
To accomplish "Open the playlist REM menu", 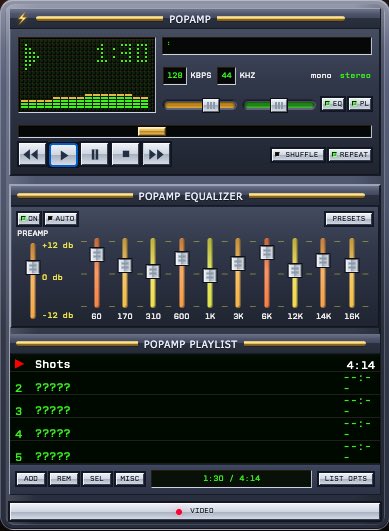I will pyautogui.click(x=64, y=479).
